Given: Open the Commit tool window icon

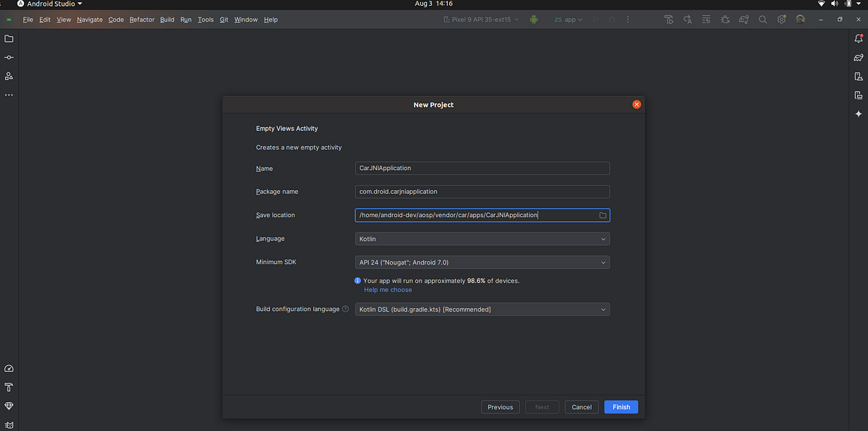Looking at the screenshot, I should (9, 57).
